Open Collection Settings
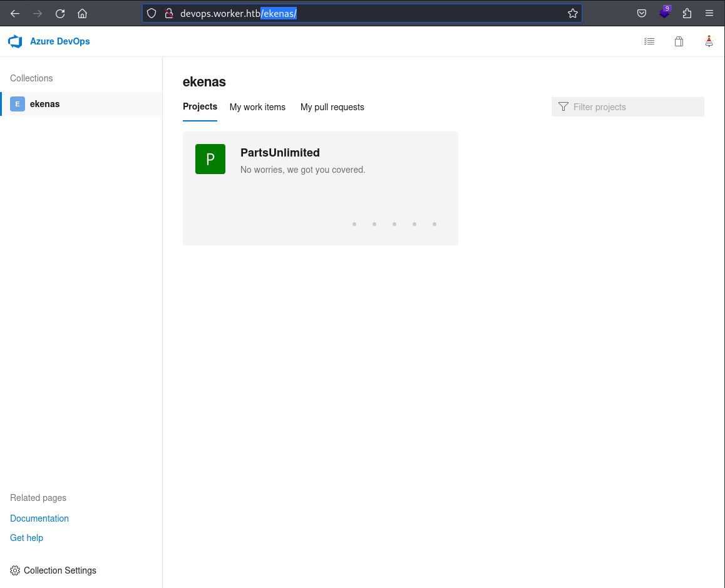 click(53, 570)
